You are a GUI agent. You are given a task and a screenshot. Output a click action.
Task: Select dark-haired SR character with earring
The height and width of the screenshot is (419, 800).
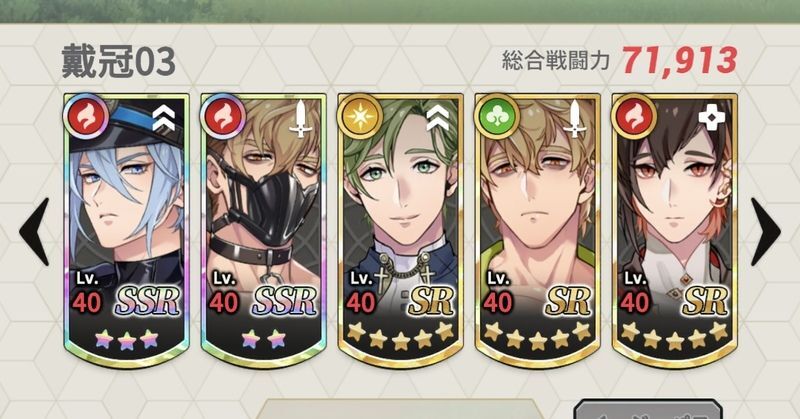[x=674, y=229]
